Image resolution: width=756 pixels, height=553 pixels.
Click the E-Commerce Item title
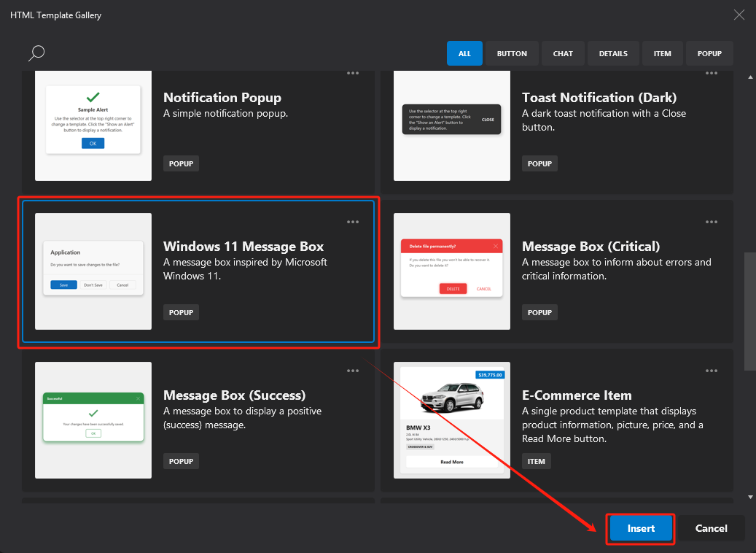pos(577,395)
